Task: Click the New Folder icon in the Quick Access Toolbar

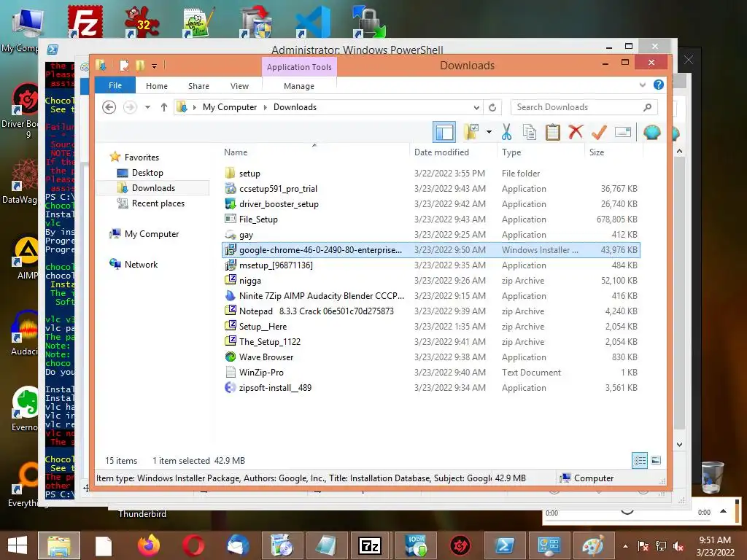Action: [140, 65]
